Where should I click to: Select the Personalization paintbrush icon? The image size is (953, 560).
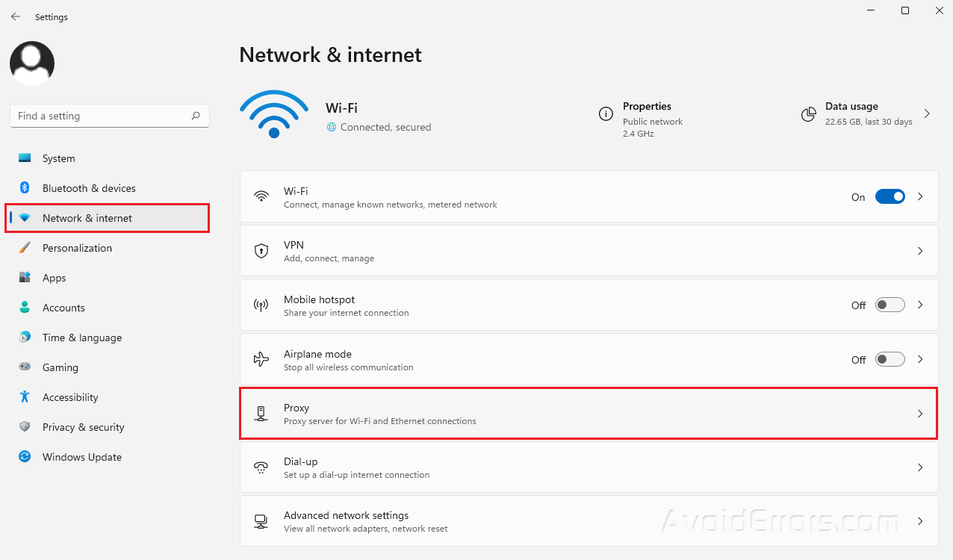[25, 248]
